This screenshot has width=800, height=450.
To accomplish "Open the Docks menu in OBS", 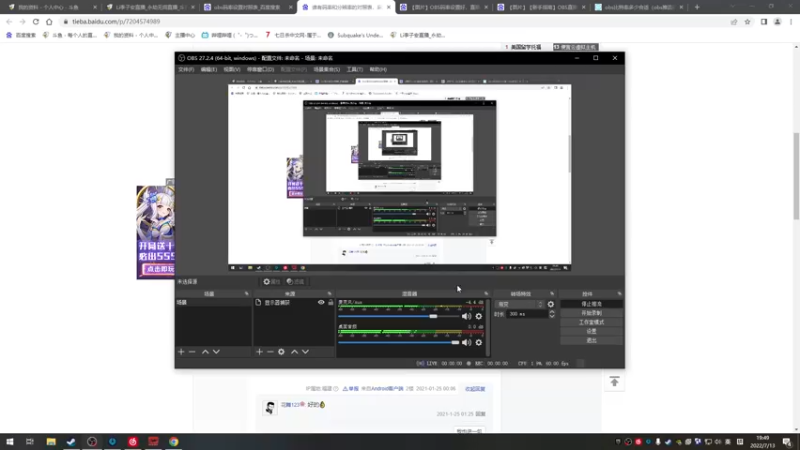I will pyautogui.click(x=260, y=69).
